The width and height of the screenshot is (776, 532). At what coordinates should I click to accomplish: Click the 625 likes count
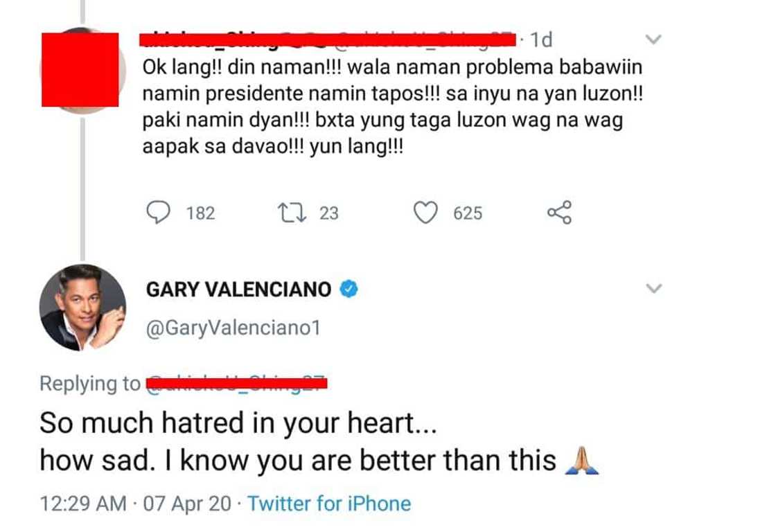(x=468, y=213)
